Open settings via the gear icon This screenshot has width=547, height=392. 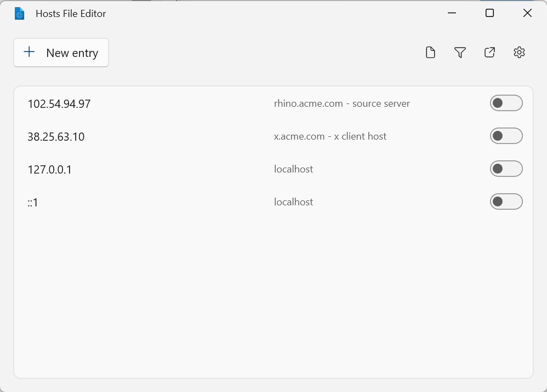coord(519,52)
